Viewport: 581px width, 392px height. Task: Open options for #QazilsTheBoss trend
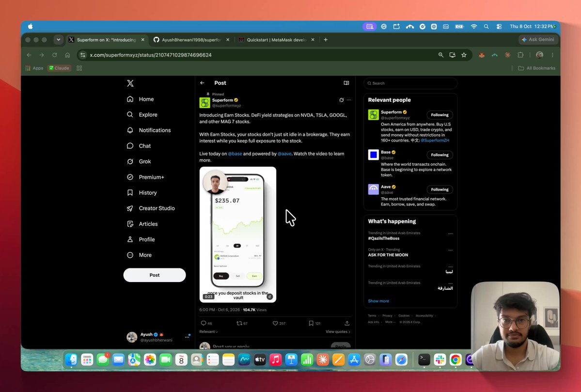pos(451,234)
